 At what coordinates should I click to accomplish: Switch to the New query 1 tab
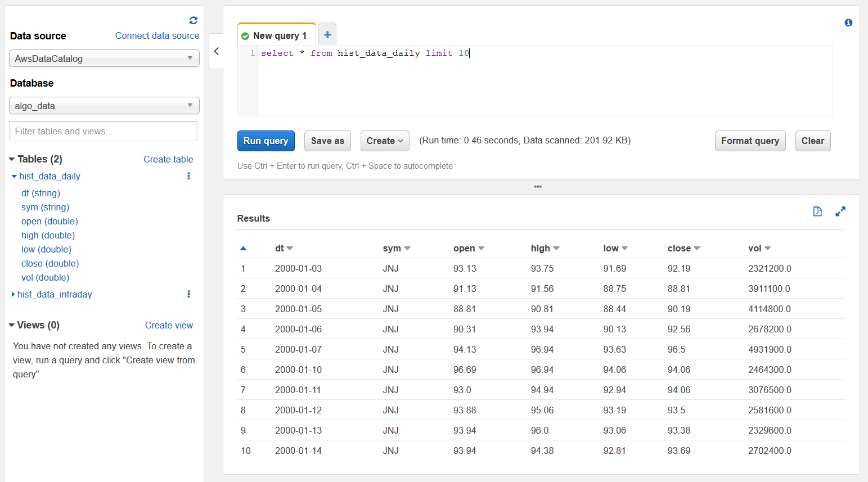(276, 35)
